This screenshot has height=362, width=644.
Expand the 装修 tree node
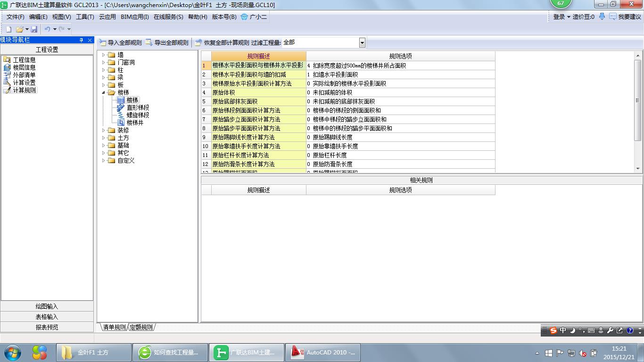(x=104, y=130)
